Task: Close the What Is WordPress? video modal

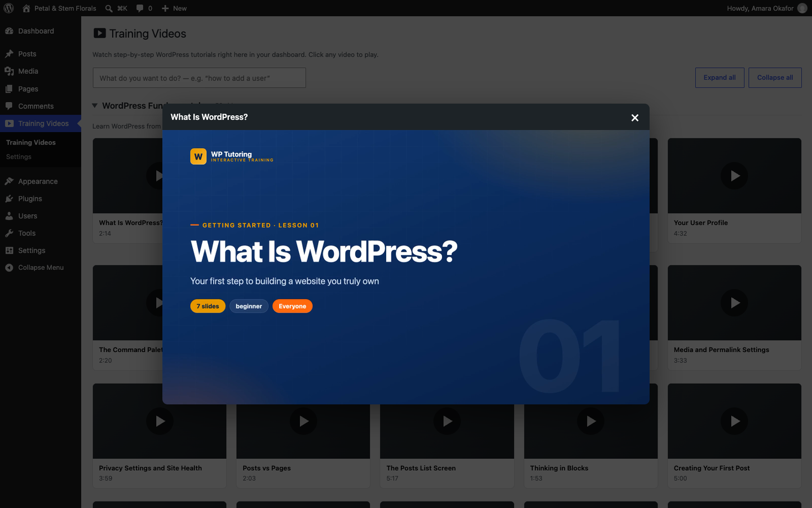Action: (x=635, y=117)
